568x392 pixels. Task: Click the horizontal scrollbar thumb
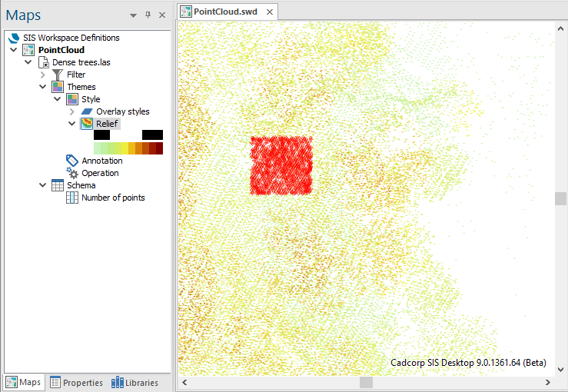(366, 382)
